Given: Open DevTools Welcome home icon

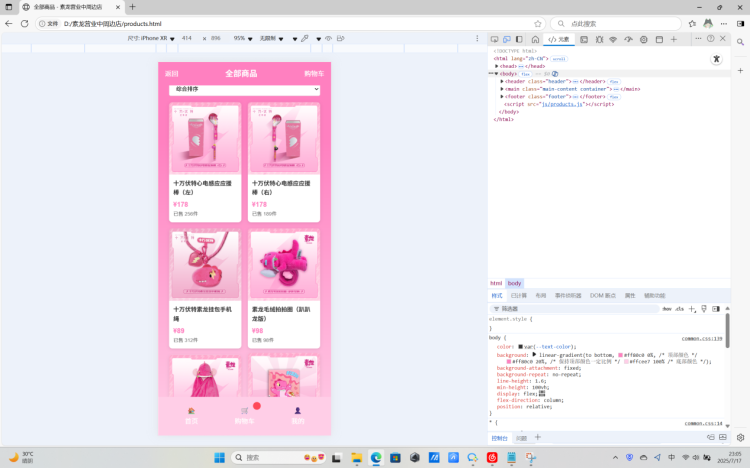Looking at the screenshot, I should coord(535,39).
